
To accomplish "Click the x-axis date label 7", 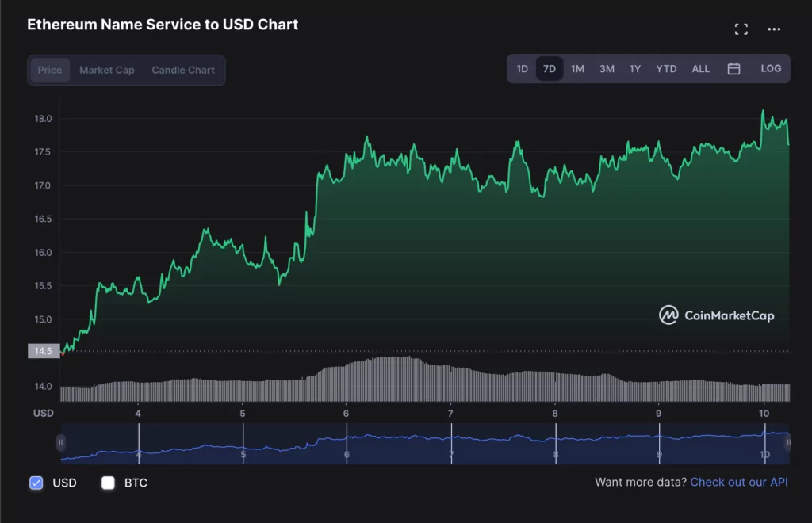I will click(x=450, y=414).
